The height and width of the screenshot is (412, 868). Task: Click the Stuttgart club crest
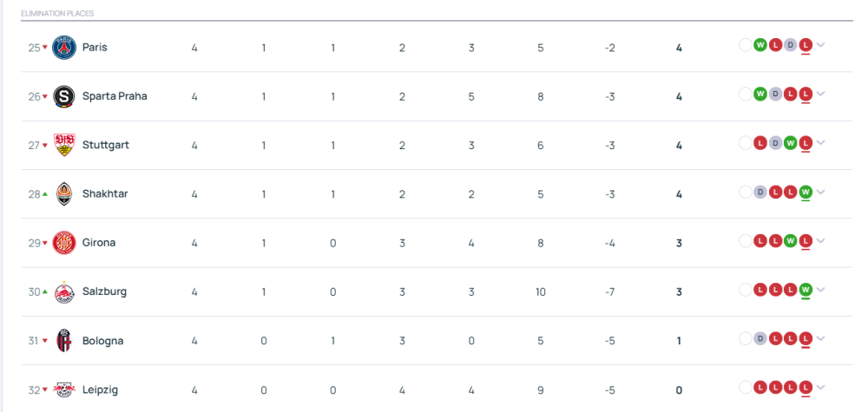pos(64,145)
